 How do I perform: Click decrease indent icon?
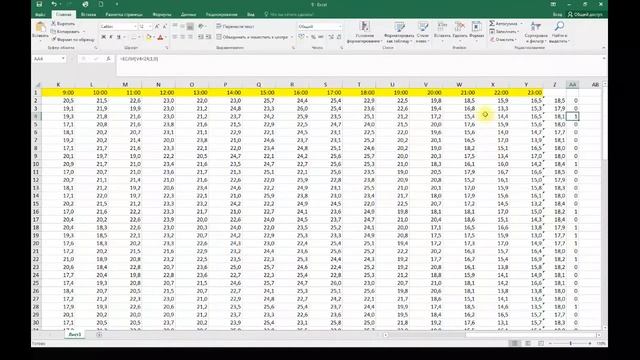coord(201,37)
